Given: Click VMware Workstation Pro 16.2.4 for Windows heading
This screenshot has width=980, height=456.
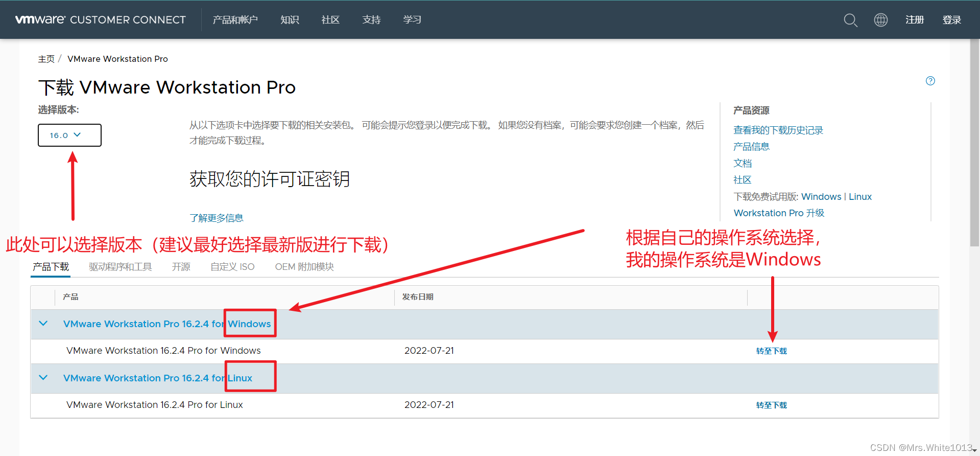Looking at the screenshot, I should tap(167, 324).
